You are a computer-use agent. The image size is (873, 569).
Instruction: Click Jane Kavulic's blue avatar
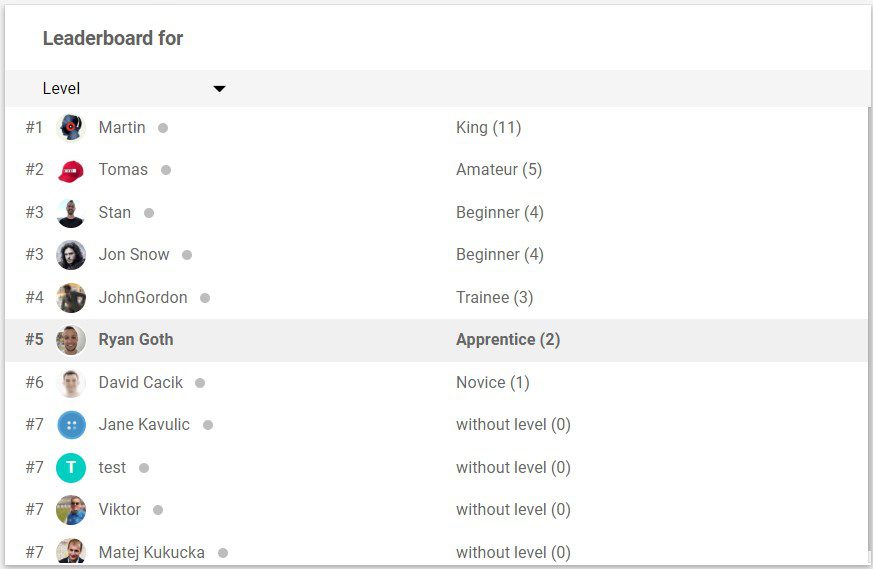71,425
